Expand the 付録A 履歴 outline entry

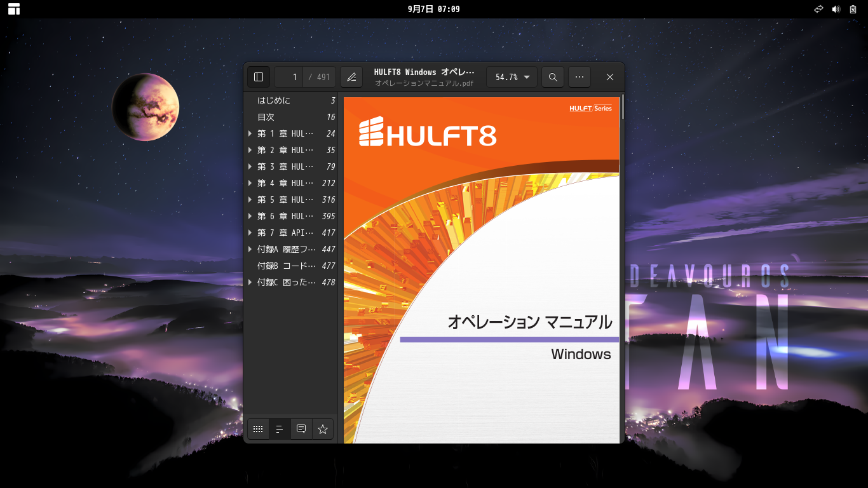pyautogui.click(x=250, y=249)
